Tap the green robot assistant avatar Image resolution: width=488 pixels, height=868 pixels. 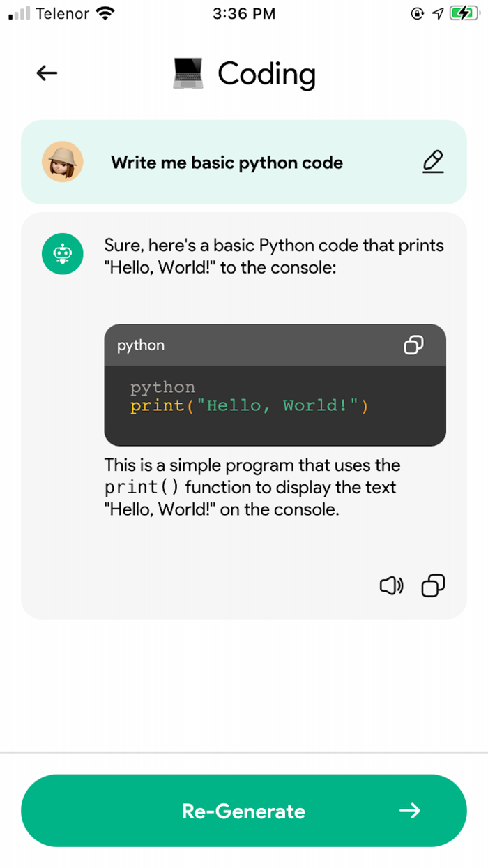pos(63,253)
